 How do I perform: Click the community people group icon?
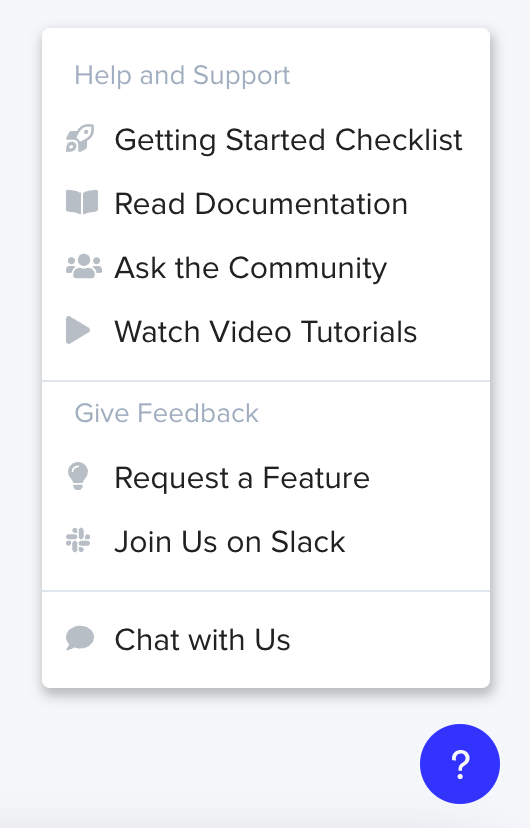point(83,266)
